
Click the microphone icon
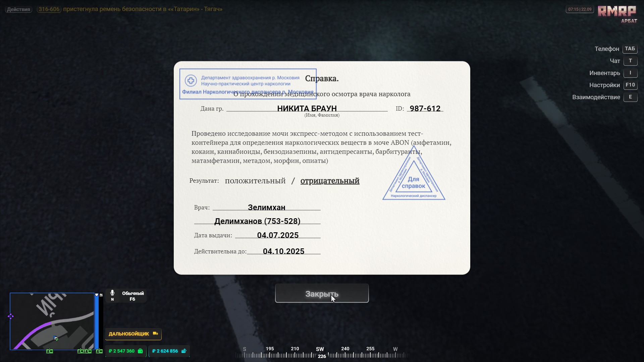(112, 293)
